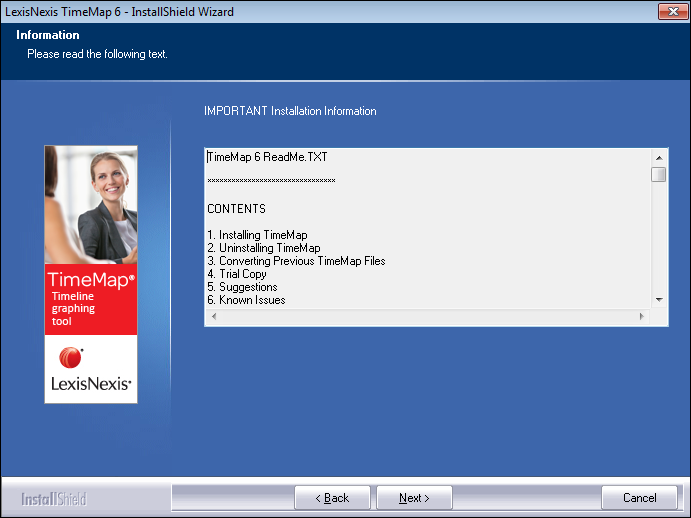This screenshot has height=518, width=691.
Task: Click the 'TimeMap 6 ReadMe.TXT' line
Action: pyautogui.click(x=267, y=157)
